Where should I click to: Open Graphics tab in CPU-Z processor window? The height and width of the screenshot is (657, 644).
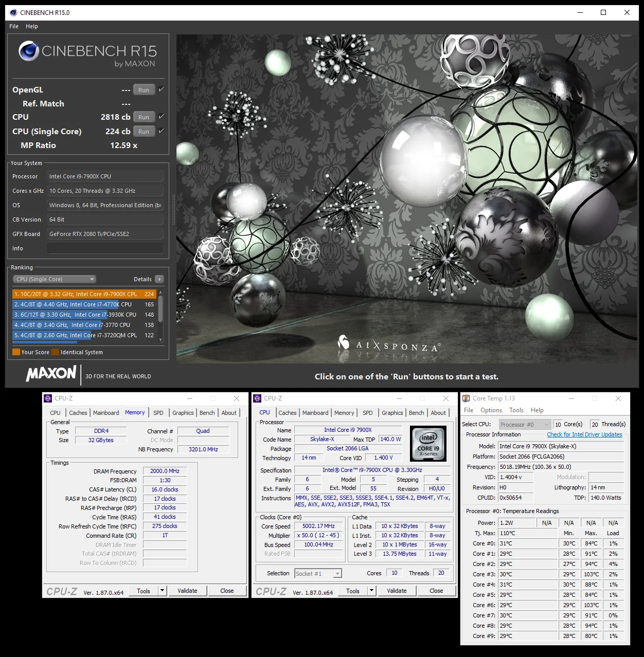click(392, 413)
